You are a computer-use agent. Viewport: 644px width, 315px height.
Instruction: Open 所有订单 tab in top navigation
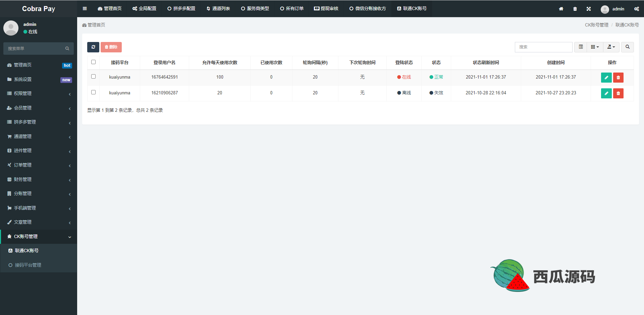292,9
